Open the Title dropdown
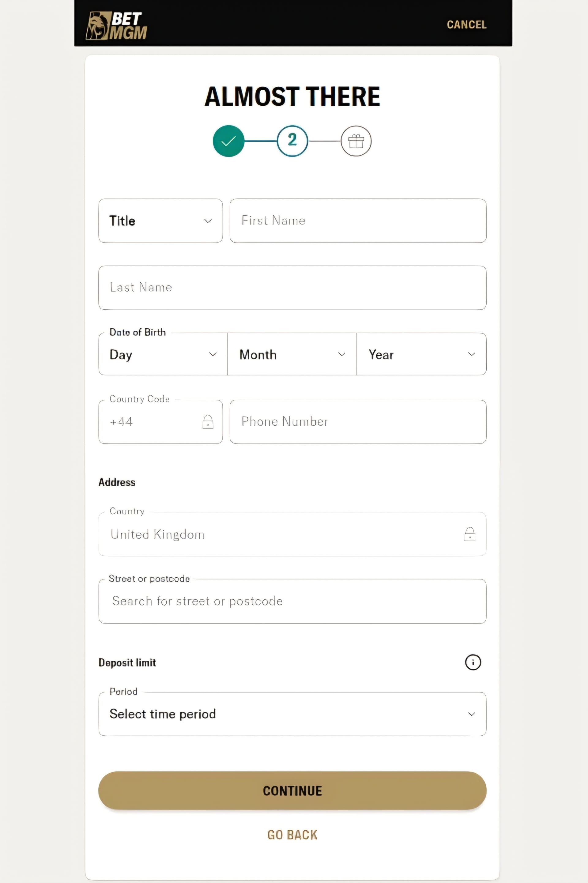The height and width of the screenshot is (883, 588). 160,221
